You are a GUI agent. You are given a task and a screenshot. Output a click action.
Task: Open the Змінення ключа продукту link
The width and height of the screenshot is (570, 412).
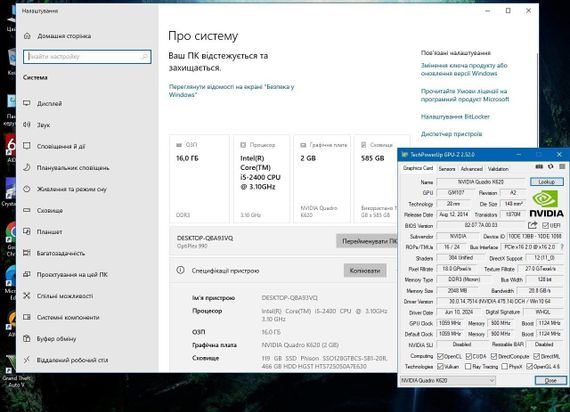(x=464, y=69)
